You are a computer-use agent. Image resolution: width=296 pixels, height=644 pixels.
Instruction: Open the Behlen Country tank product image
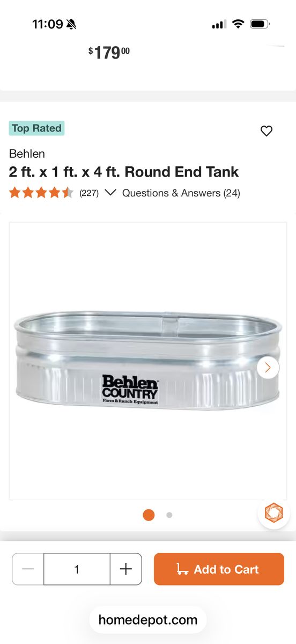pos(148,361)
